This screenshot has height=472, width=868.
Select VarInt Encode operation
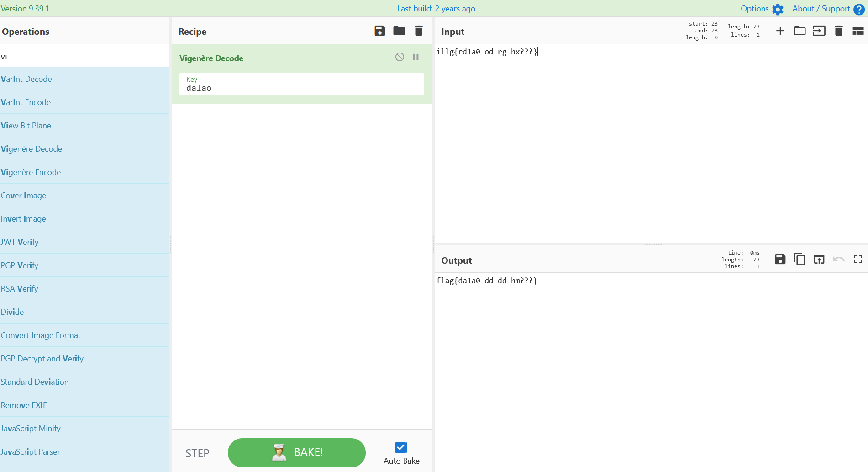(85, 102)
